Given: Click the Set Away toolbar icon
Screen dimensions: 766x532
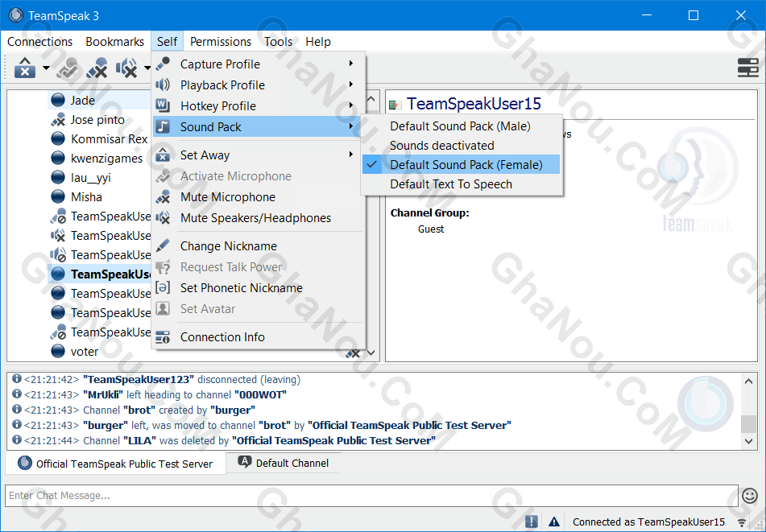Looking at the screenshot, I should 24,68.
